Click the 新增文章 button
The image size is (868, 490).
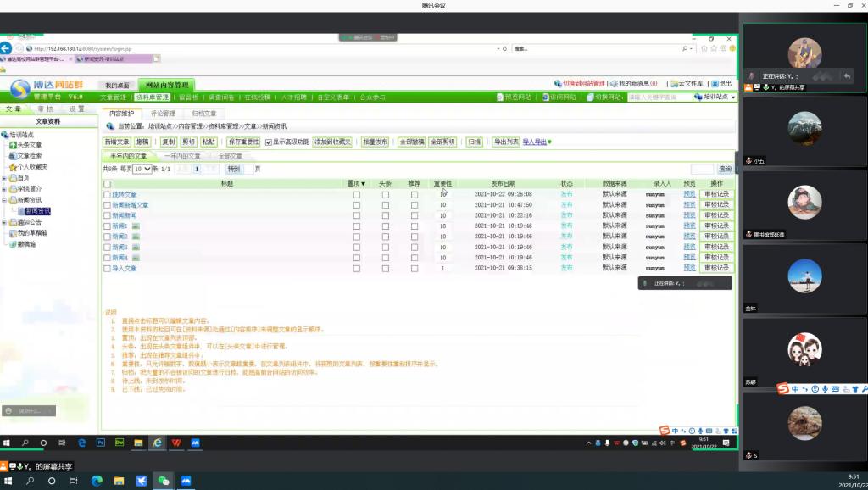pyautogui.click(x=117, y=142)
